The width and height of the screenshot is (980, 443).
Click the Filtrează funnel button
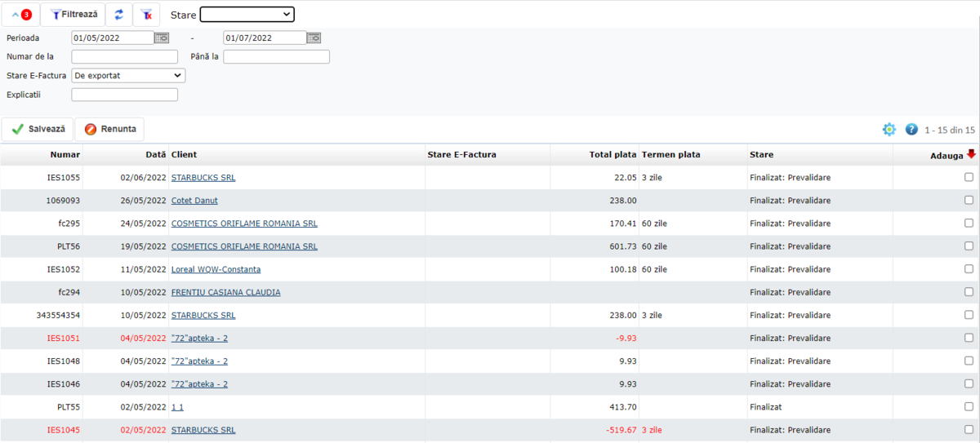tap(73, 15)
